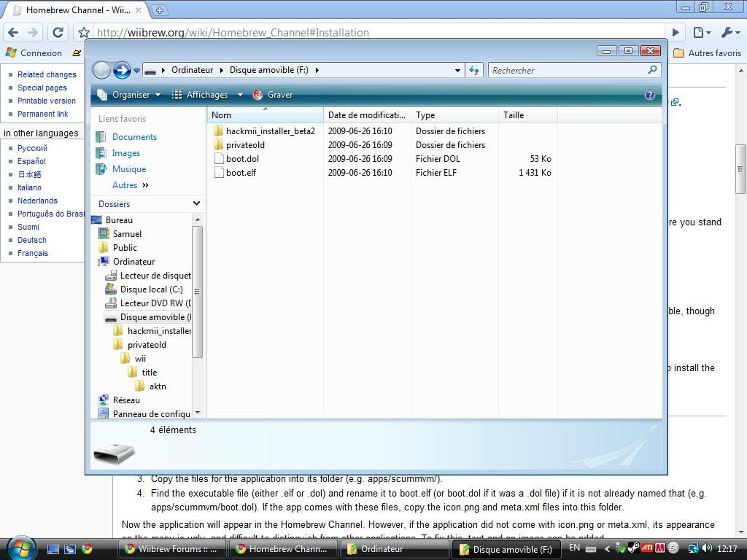Open the address bar history dropdown arrow
Image resolution: width=747 pixels, height=560 pixels.
click(x=458, y=71)
